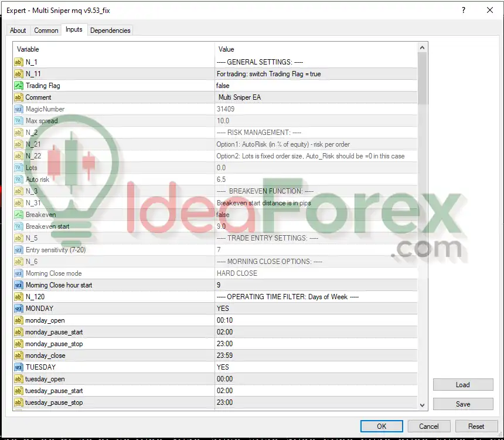Click the double icon beside Auto risk

click(x=18, y=180)
